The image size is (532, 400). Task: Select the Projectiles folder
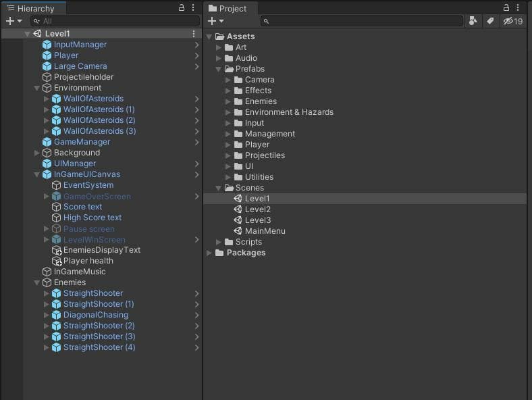pyautogui.click(x=265, y=155)
